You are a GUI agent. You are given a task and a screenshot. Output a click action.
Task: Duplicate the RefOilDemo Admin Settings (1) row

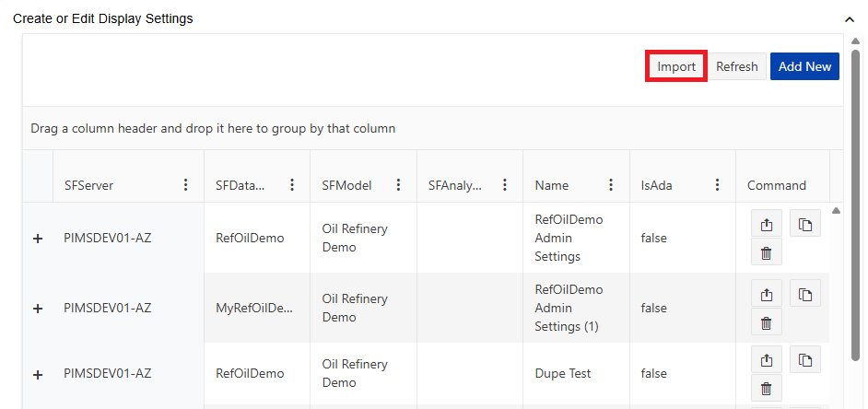coord(804,295)
